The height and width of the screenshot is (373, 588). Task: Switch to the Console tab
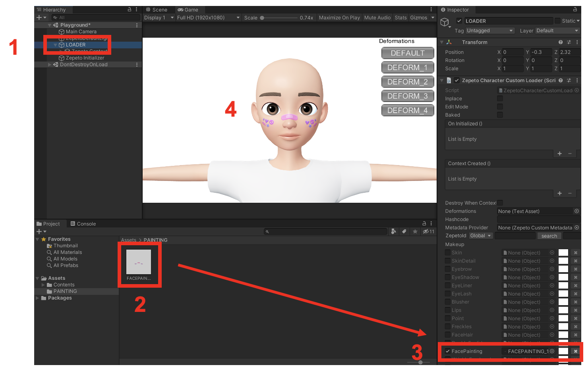(83, 224)
